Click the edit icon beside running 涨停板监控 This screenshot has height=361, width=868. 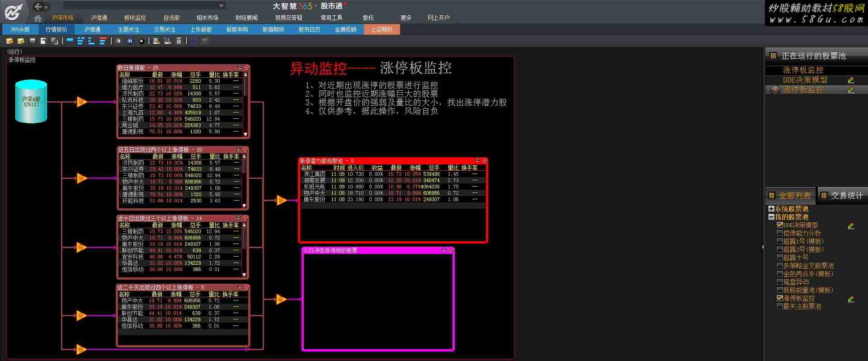pos(851,90)
